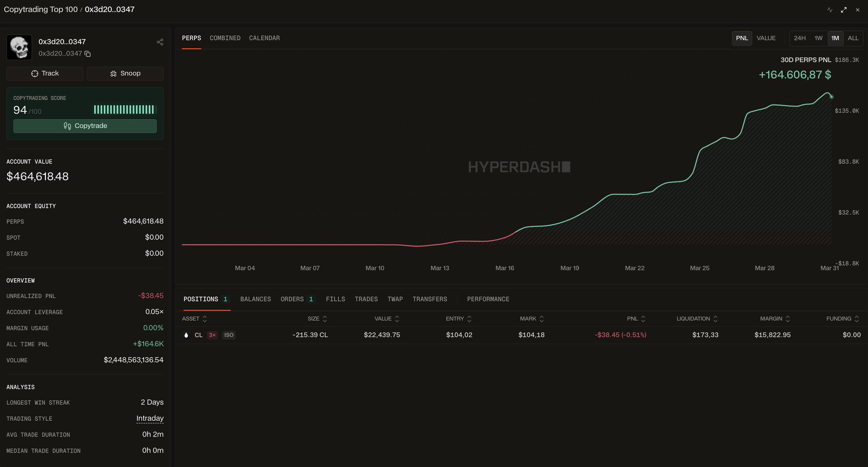This screenshot has width=868, height=467.
Task: Select the 24H time range
Action: [799, 38]
